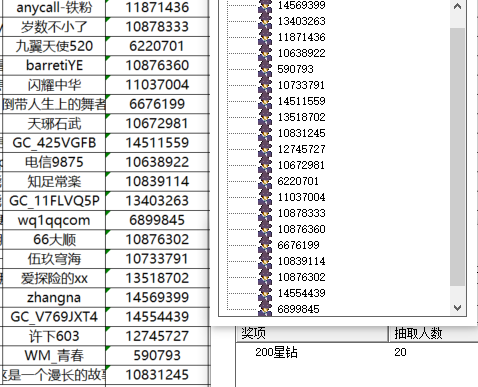The height and width of the screenshot is (387, 478).
Task: Select the user icon for 13518702 in list
Action: coord(265,117)
